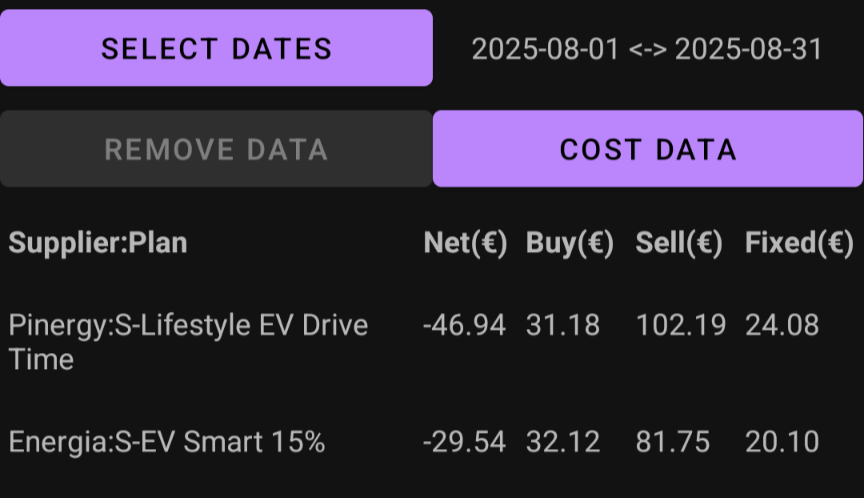Sort by Fixed(€) column header

point(800,242)
